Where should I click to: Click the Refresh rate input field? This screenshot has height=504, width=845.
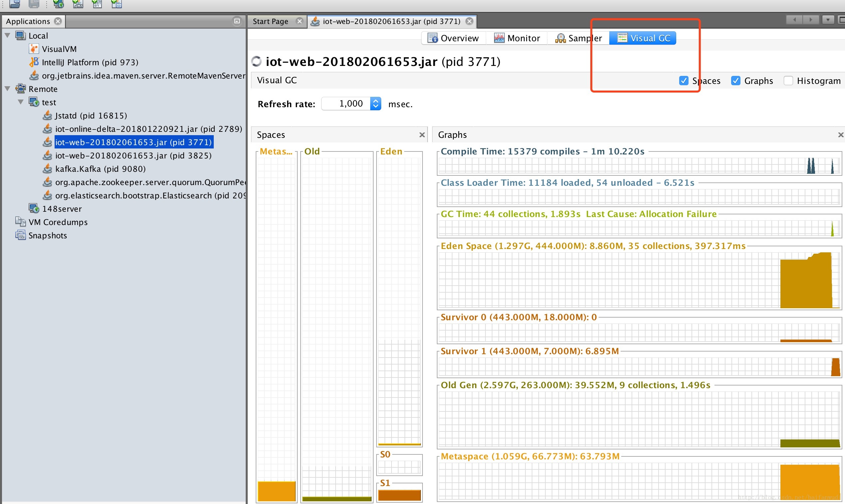pyautogui.click(x=348, y=104)
